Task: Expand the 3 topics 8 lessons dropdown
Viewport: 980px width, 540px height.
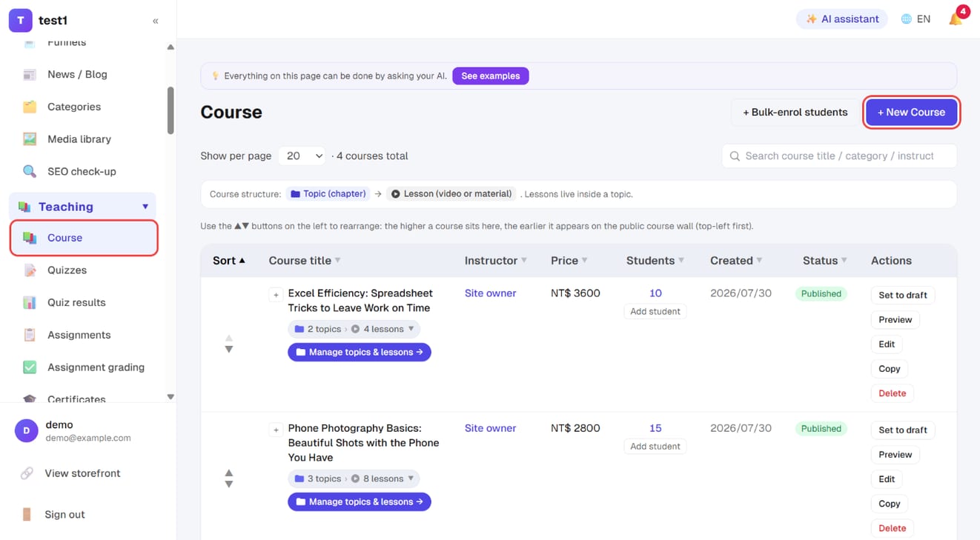Action: click(x=354, y=479)
